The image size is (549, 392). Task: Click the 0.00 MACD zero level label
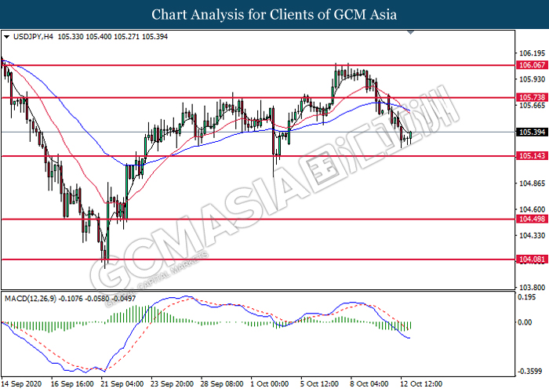[525, 322]
